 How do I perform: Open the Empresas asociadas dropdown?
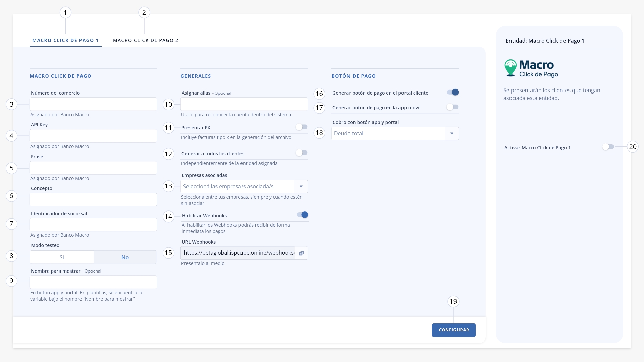tap(244, 186)
